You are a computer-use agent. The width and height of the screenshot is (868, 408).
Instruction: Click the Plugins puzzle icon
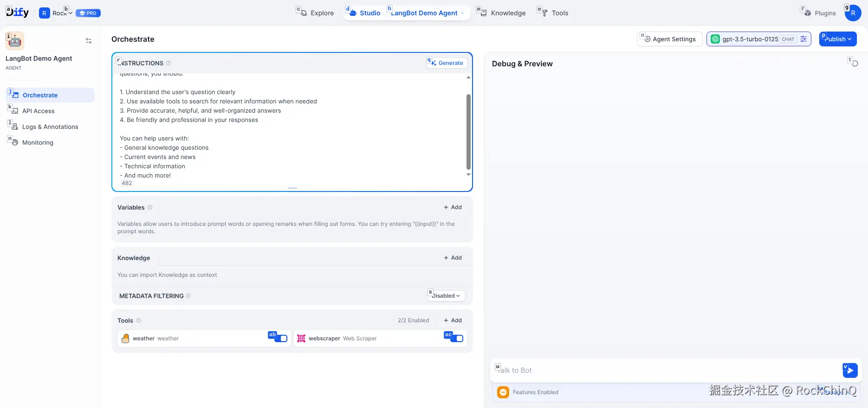807,13
